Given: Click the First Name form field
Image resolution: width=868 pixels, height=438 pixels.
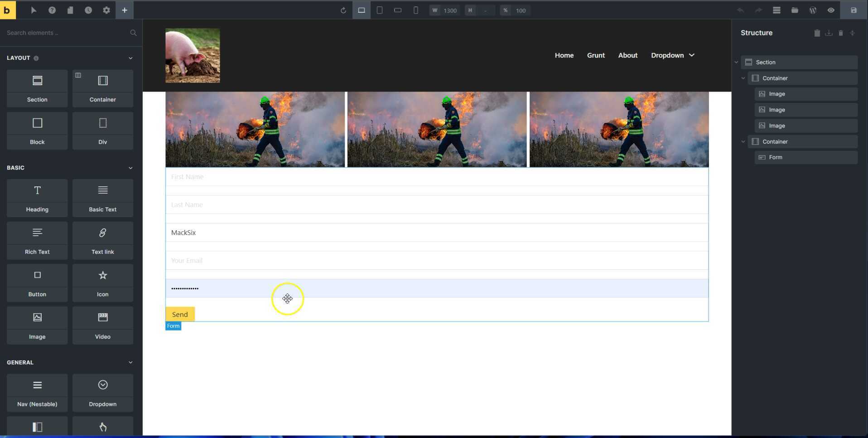Looking at the screenshot, I should tap(437, 177).
